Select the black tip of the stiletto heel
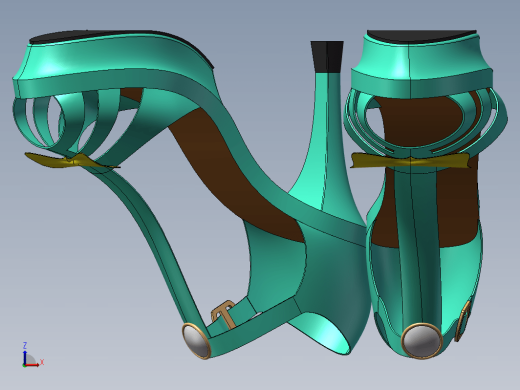 (x=328, y=56)
